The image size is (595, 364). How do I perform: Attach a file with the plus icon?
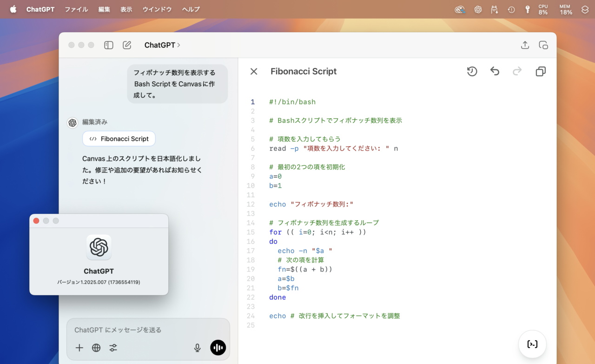pos(79,348)
